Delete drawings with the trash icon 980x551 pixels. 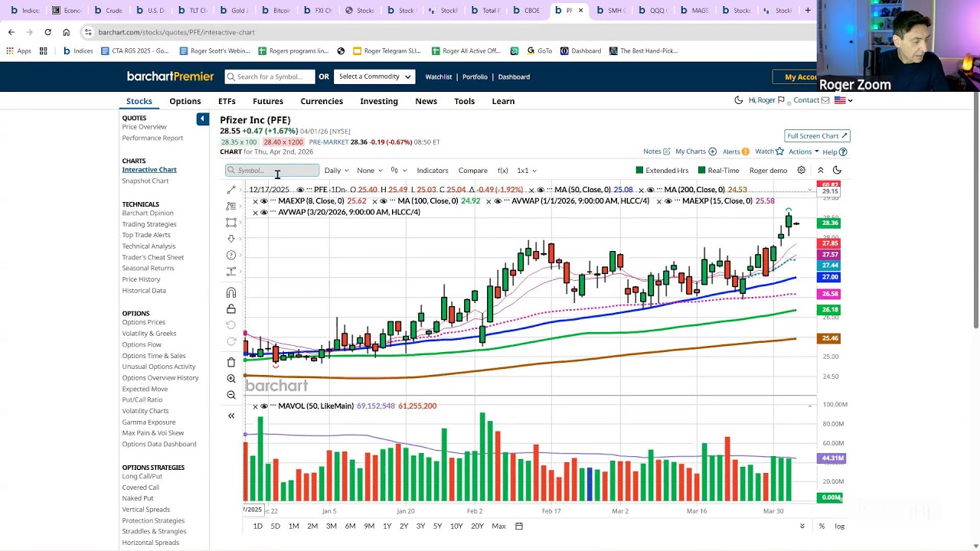click(231, 362)
